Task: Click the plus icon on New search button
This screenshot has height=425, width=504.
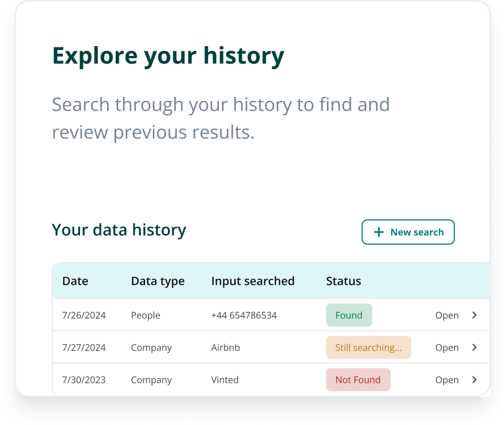Action: pos(378,232)
